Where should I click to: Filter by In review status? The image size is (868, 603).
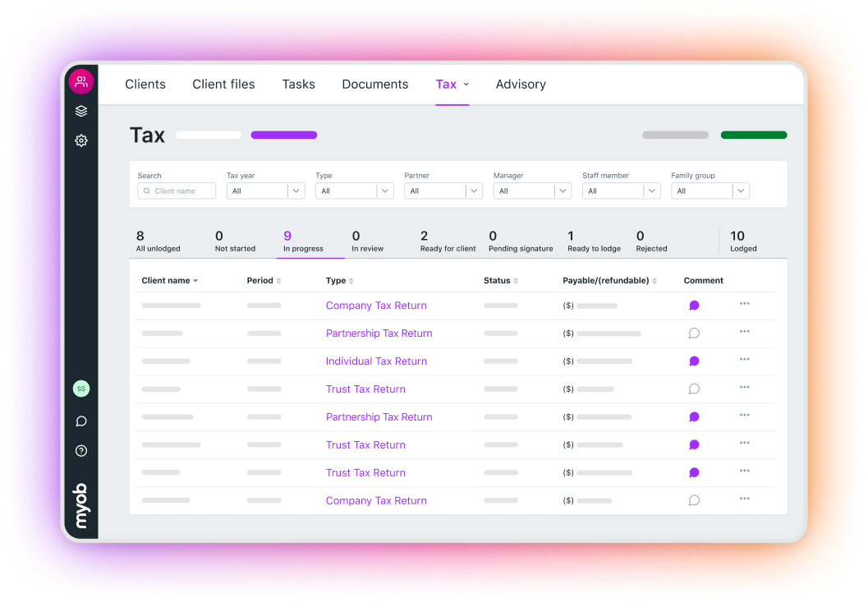(368, 242)
